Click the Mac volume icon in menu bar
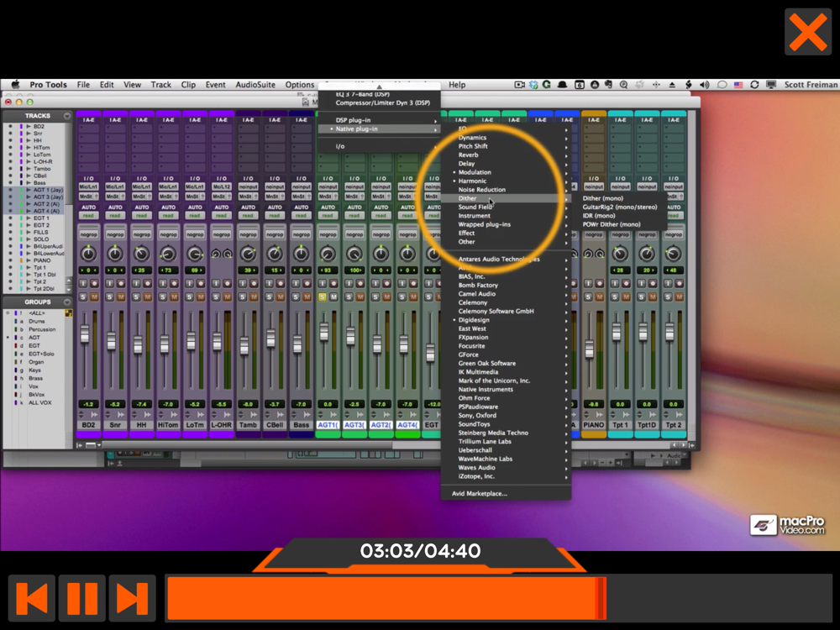The height and width of the screenshot is (630, 840). pos(705,85)
